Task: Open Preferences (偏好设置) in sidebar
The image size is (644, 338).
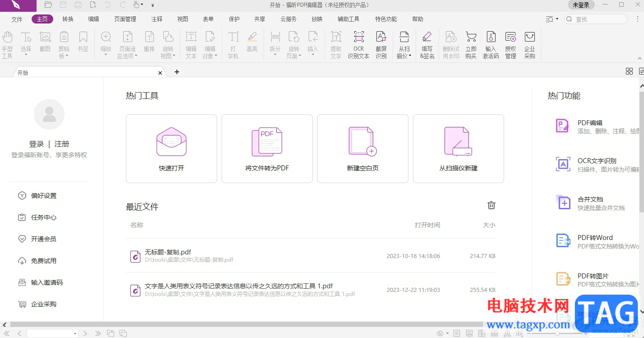Action: (x=38, y=196)
